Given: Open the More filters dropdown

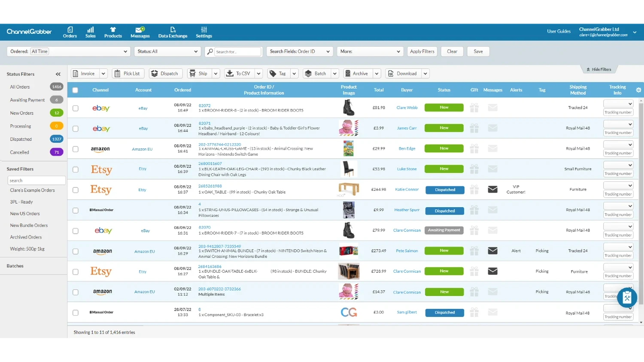Looking at the screenshot, I should [370, 51].
